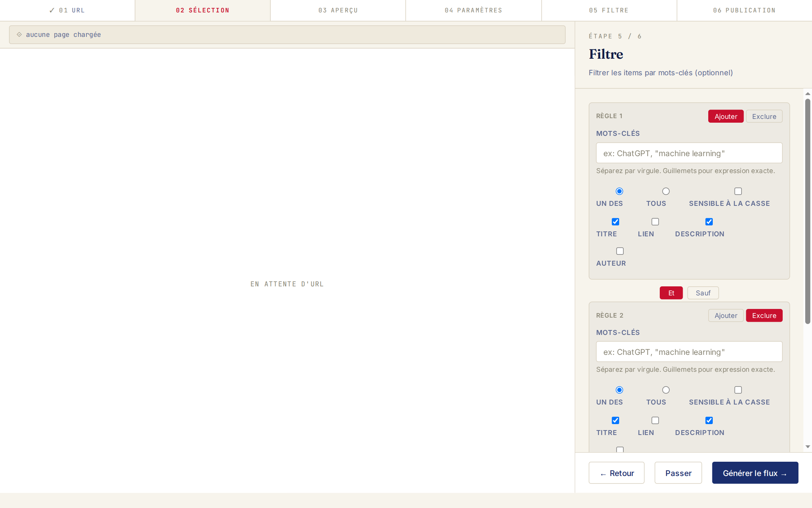Image resolution: width=812 pixels, height=508 pixels.
Task: Check Lien checkbox in Règle 1
Action: pyautogui.click(x=655, y=222)
